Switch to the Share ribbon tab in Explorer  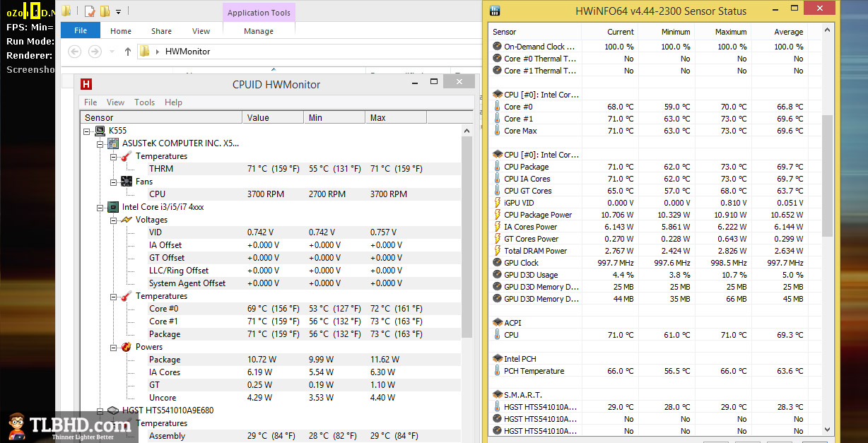[x=161, y=31]
